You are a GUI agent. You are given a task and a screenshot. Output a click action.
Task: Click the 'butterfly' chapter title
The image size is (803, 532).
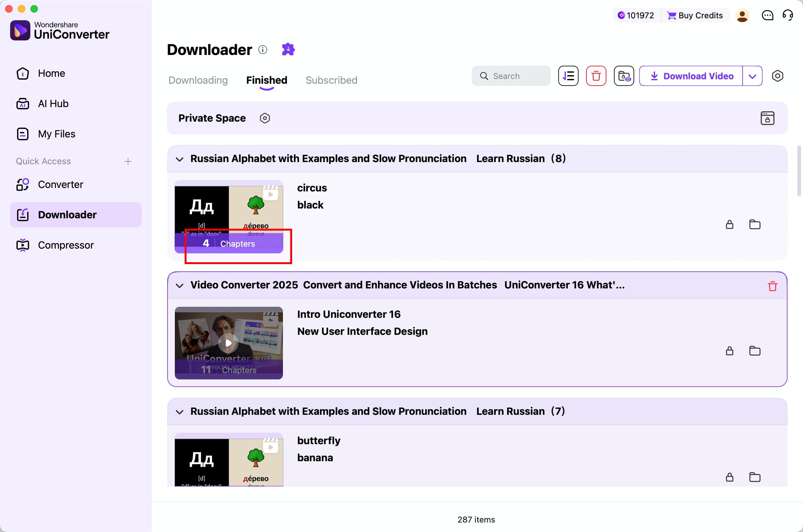(x=319, y=441)
